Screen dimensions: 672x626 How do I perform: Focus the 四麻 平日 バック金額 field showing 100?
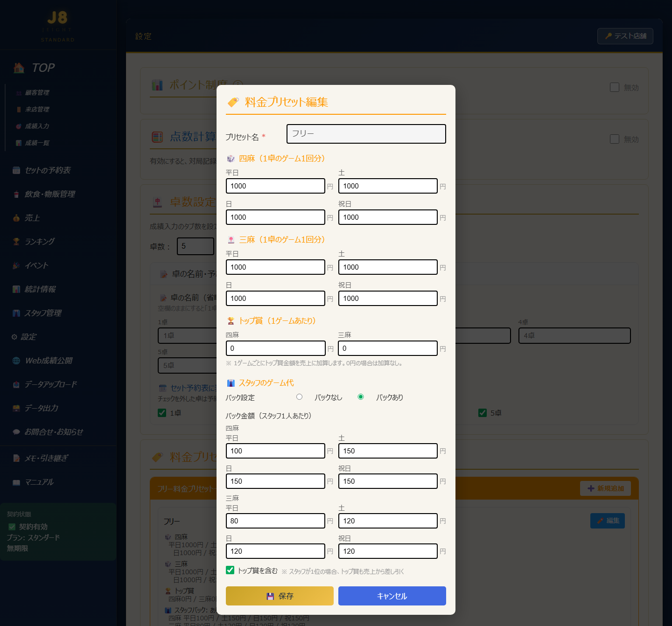coord(275,451)
